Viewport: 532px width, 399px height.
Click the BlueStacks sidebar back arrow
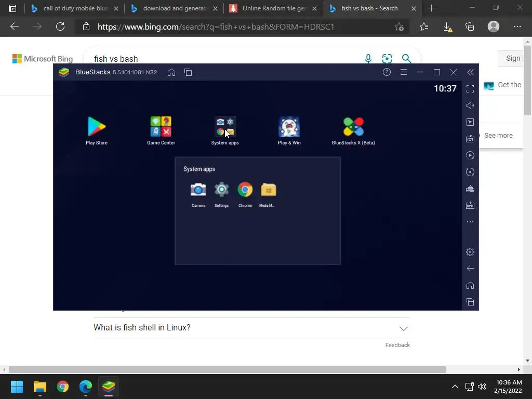(470, 269)
